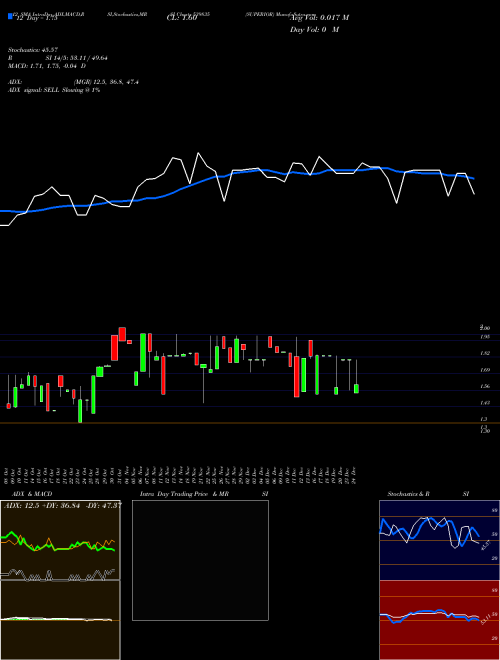The width and height of the screenshot is (500, 660).
Task: Click the blue 12 Day SMA legend square
Action: click(10, 16)
